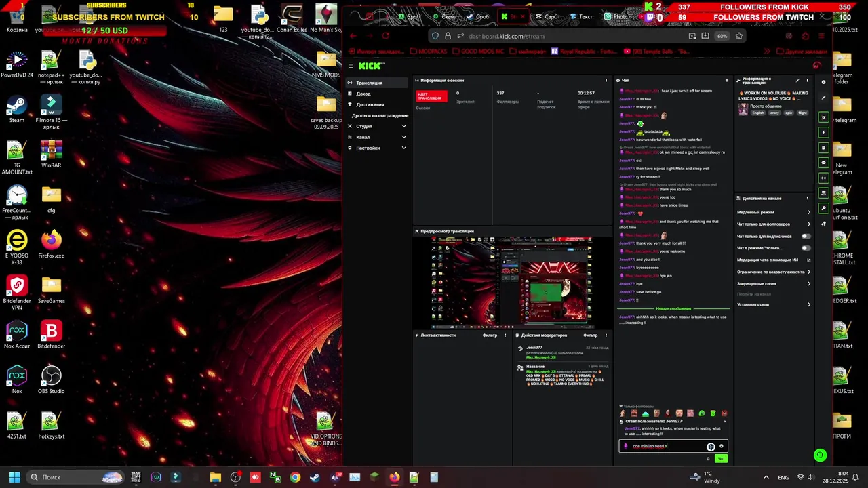The height and width of the screenshot is (488, 868).
Task: Open Filmora 15 desktop shortcut
Action: click(52, 113)
